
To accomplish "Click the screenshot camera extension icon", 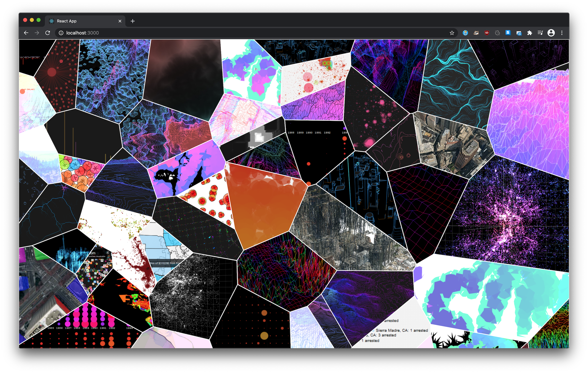I will click(519, 33).
